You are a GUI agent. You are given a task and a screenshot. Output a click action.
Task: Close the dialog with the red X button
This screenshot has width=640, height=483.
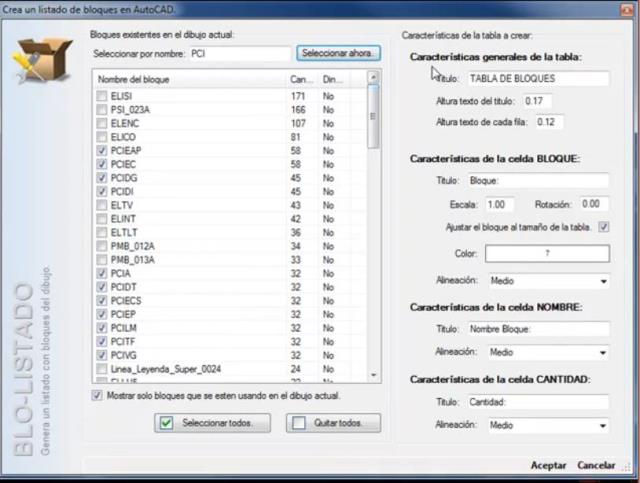click(627, 9)
